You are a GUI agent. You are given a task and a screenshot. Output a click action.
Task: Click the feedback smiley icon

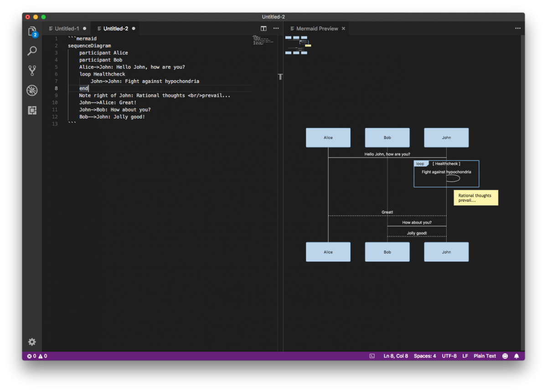[505, 356]
